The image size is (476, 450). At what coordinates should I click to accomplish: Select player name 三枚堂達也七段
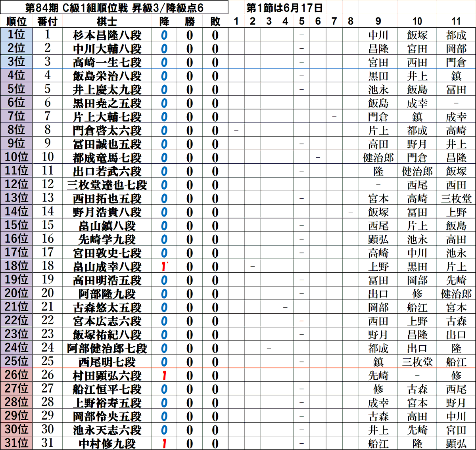[107, 185]
